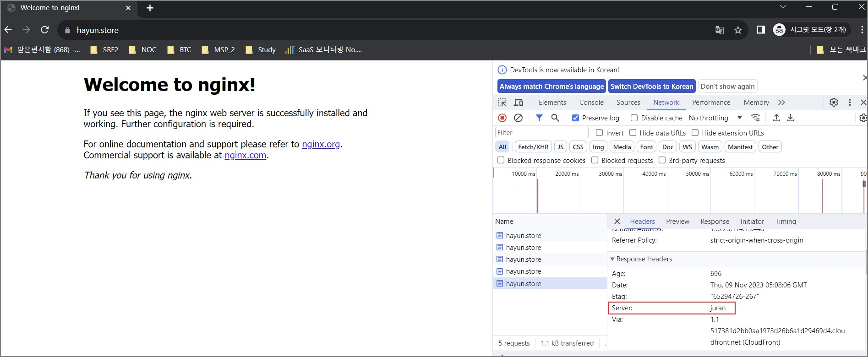Select the Img filter chip

click(598, 147)
